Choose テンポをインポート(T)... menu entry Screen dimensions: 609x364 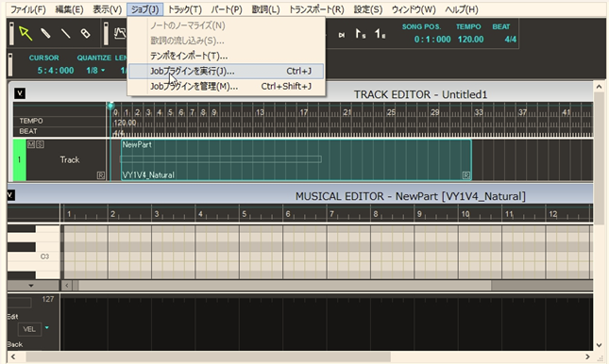point(226,56)
